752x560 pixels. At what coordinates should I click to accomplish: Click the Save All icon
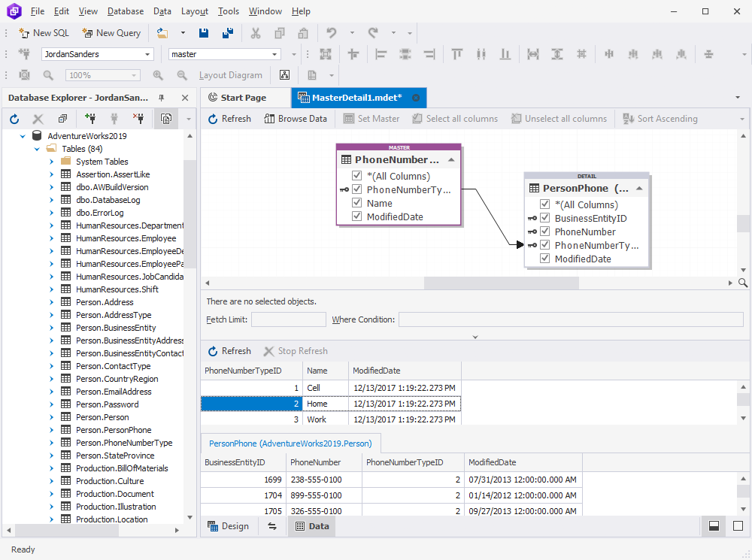click(228, 33)
